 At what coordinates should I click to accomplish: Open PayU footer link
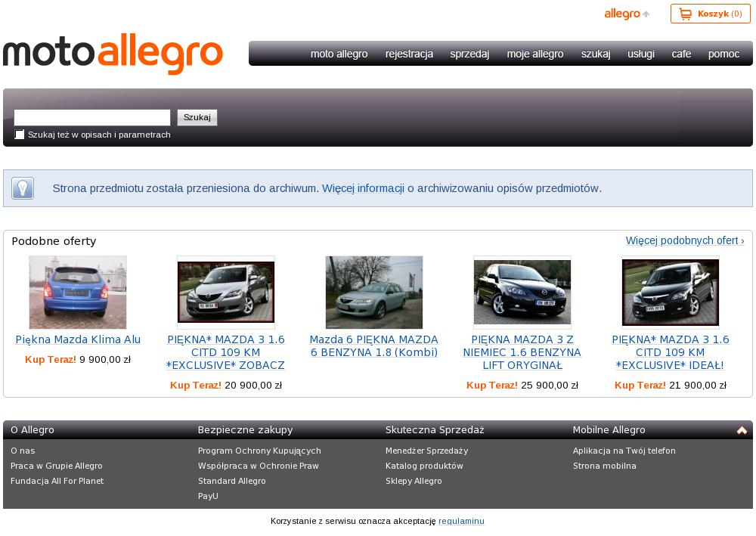point(208,495)
